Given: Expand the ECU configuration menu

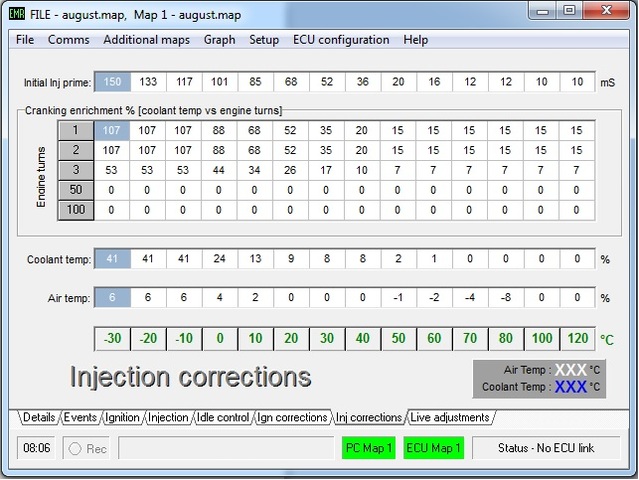Looking at the screenshot, I should (x=341, y=40).
